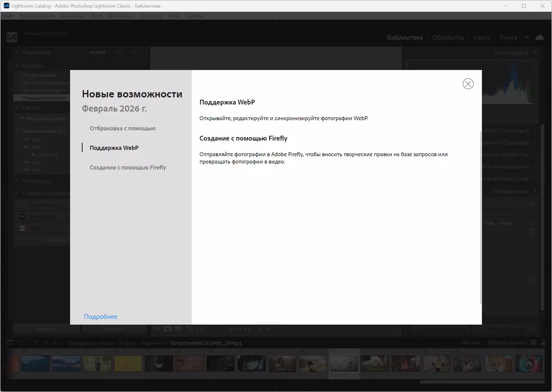Switch to grid view in the toolbar

click(x=157, y=329)
